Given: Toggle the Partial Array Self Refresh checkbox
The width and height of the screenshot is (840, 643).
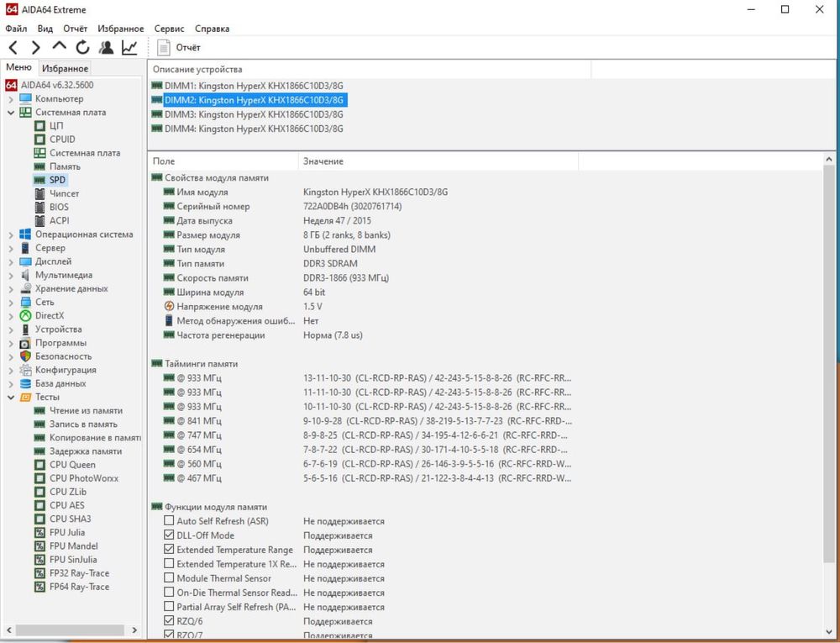Looking at the screenshot, I should (169, 607).
